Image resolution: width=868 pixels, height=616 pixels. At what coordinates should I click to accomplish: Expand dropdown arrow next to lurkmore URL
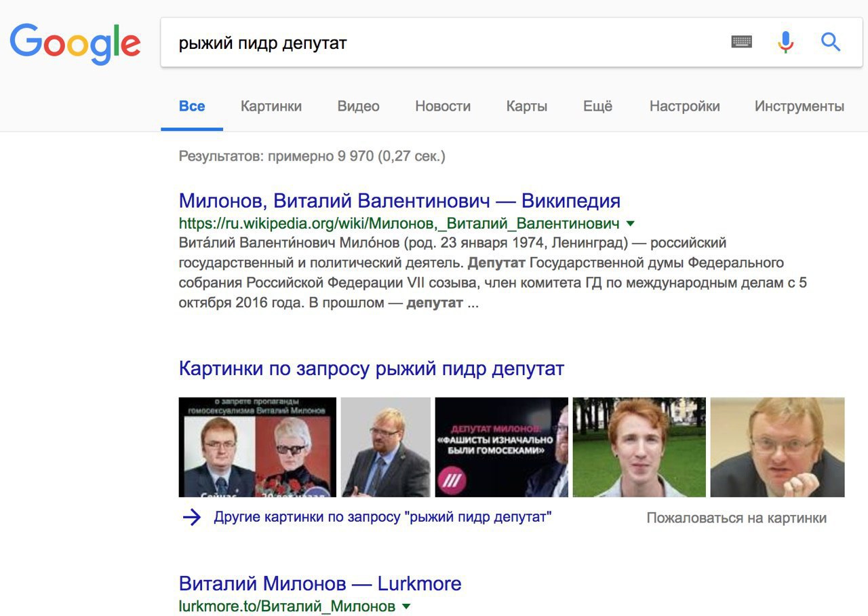point(406,606)
